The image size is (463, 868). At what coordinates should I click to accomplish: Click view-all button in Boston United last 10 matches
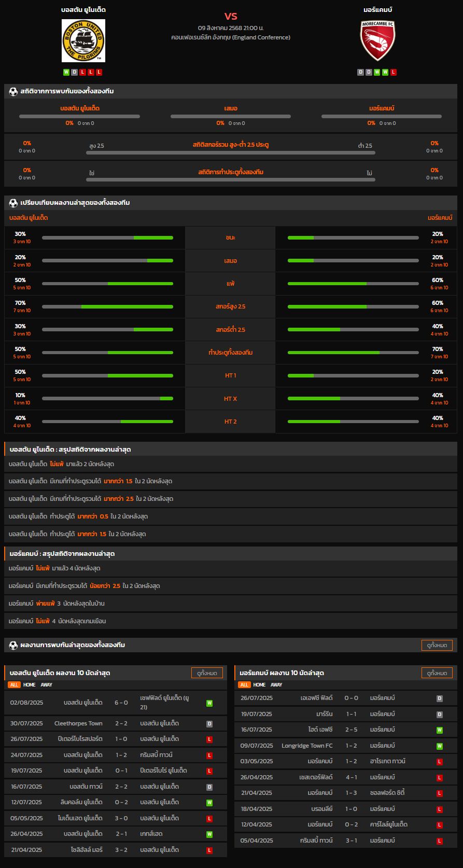click(207, 673)
